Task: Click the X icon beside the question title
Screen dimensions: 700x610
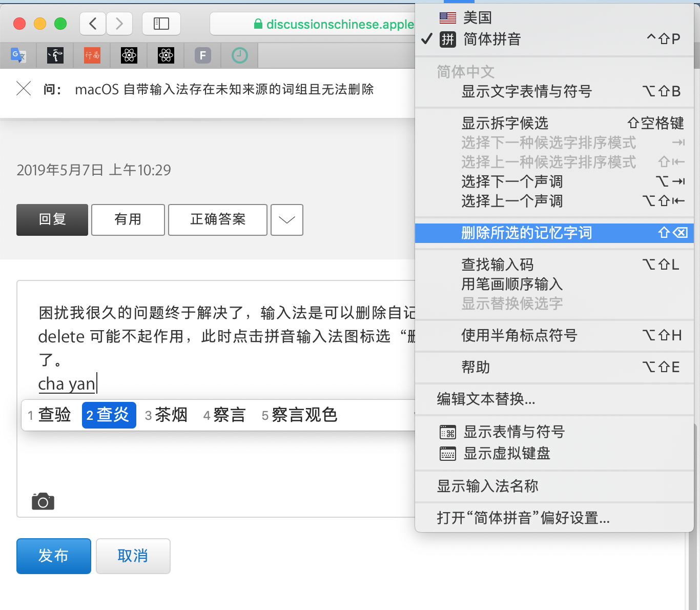Action: 24,89
